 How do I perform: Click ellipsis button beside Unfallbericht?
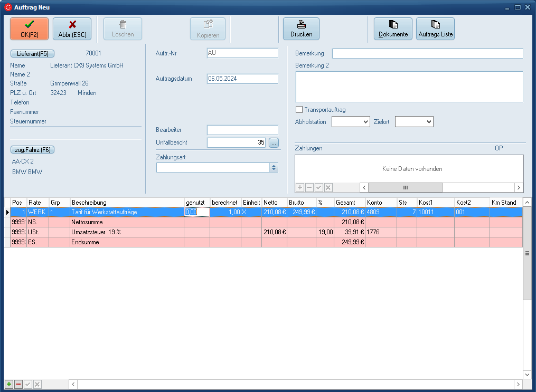pos(273,142)
